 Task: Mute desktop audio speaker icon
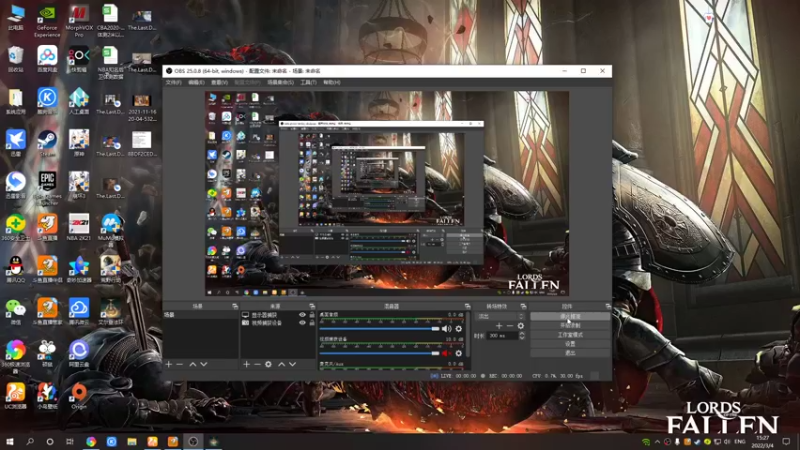point(446,329)
